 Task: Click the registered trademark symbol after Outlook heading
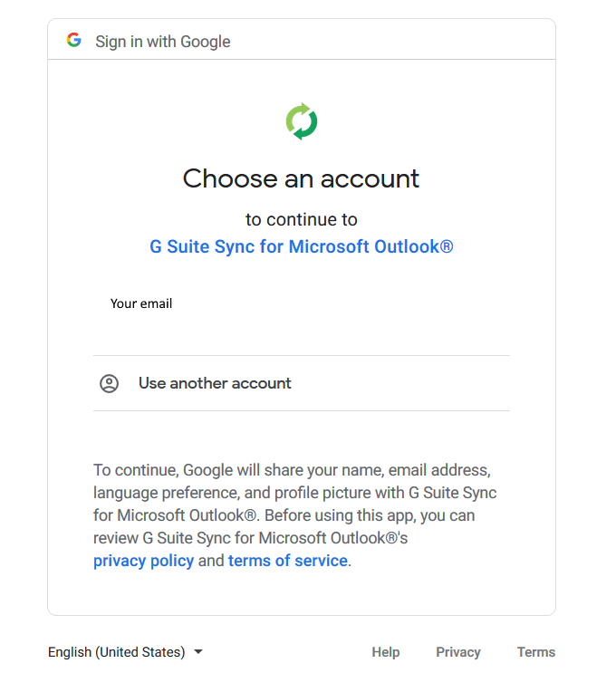point(447,245)
